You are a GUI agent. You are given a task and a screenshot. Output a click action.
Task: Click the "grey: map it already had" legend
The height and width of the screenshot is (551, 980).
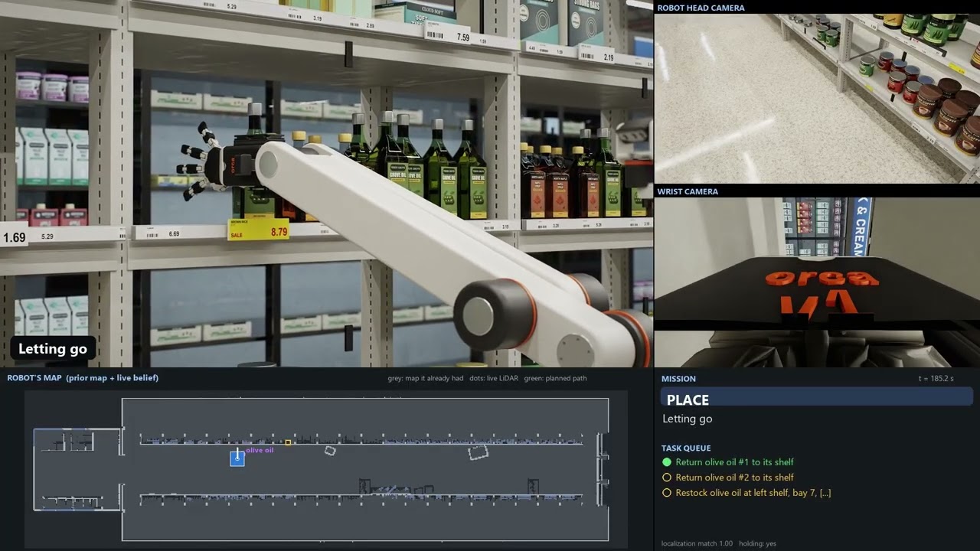point(422,378)
